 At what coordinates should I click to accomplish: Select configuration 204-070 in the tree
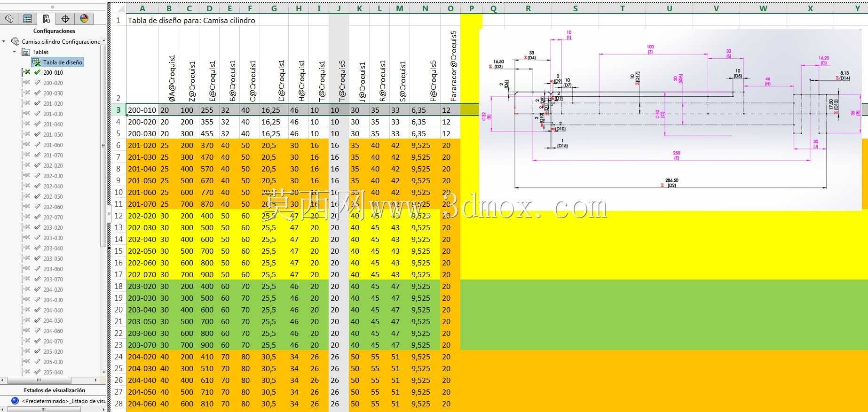coord(53,341)
